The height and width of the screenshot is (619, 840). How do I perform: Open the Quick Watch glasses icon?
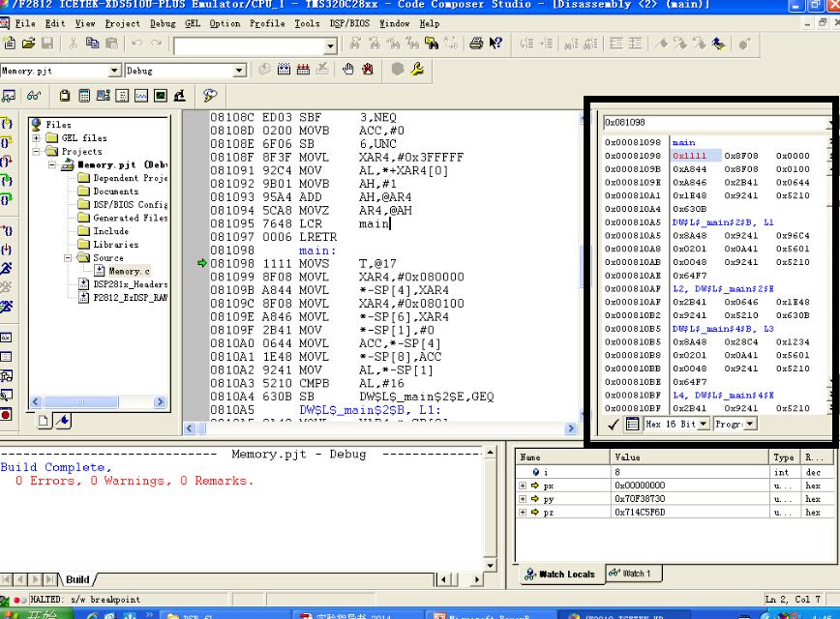coord(33,96)
